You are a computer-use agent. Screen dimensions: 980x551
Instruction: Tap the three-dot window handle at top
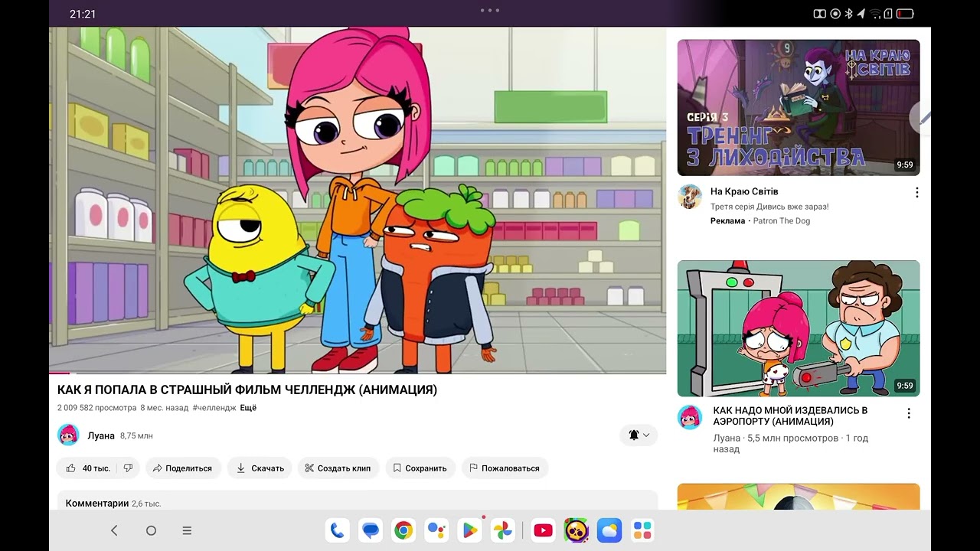coord(490,10)
